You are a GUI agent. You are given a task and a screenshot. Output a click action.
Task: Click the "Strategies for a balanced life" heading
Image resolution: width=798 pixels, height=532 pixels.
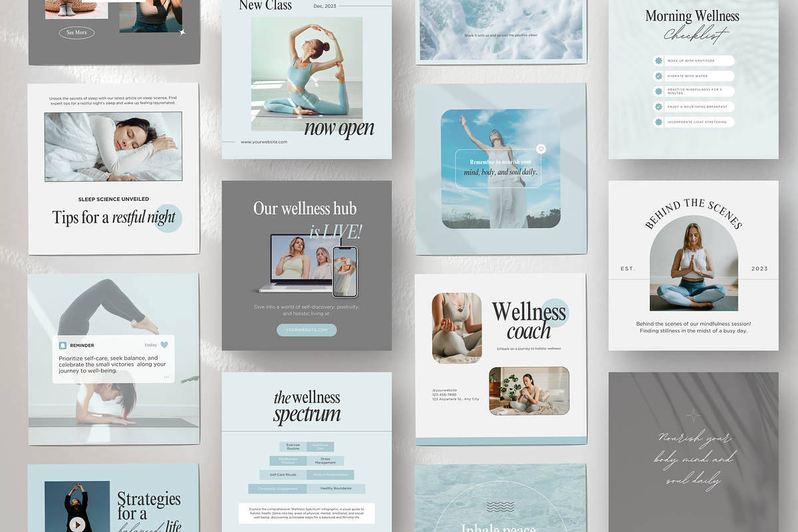pyautogui.click(x=149, y=512)
